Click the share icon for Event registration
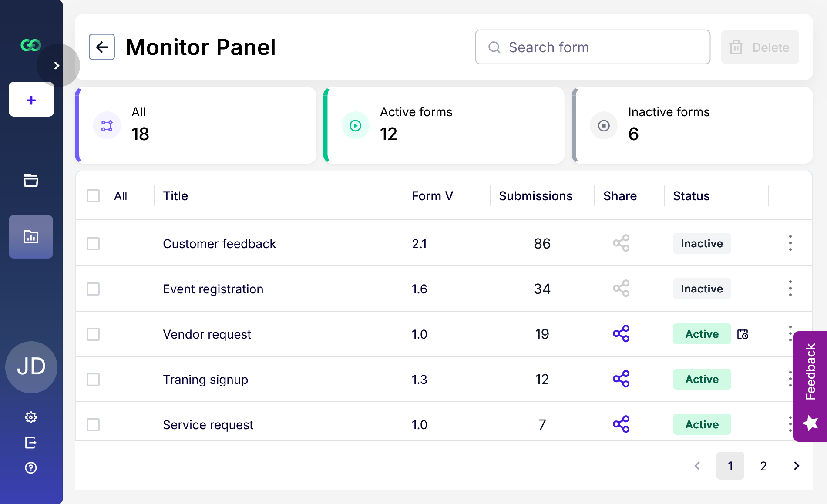 coord(621,289)
